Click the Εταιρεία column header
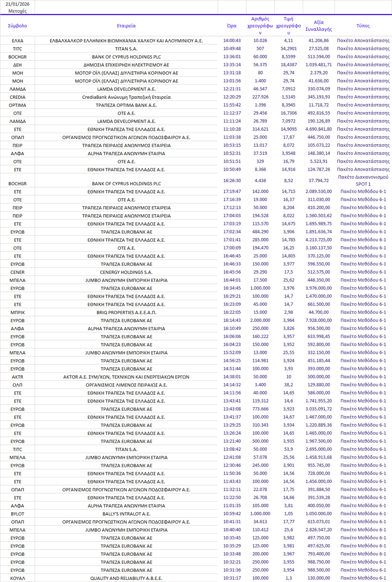392x582 pixels. coord(126,26)
